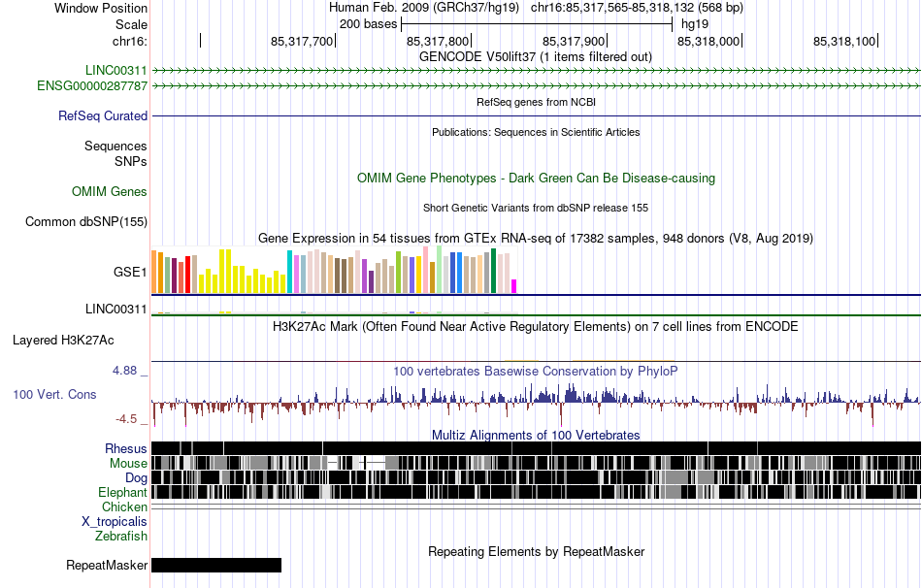
Task: Click the 85,317,900 ruler position
Action: (574, 41)
